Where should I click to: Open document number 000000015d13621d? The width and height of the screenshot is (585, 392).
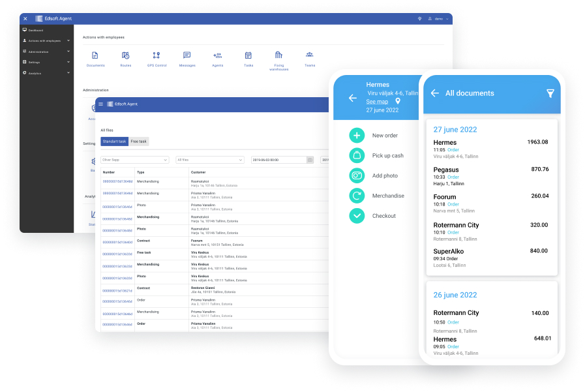coord(117,291)
